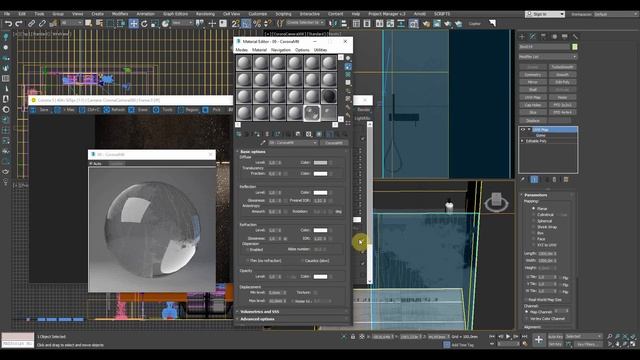Toggle the Thin (no refraction) checkbox
This screenshot has width=640, height=360.
248,260
